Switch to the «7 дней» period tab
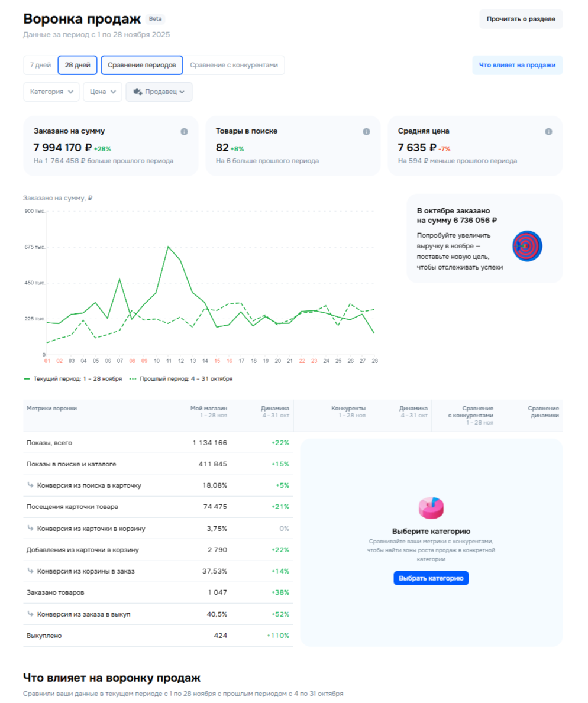 point(40,65)
